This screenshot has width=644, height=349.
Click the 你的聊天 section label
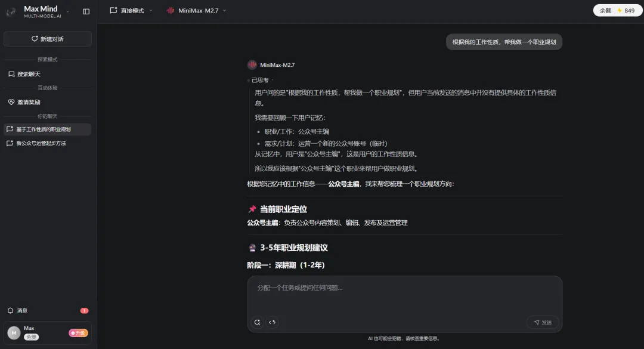[48, 116]
